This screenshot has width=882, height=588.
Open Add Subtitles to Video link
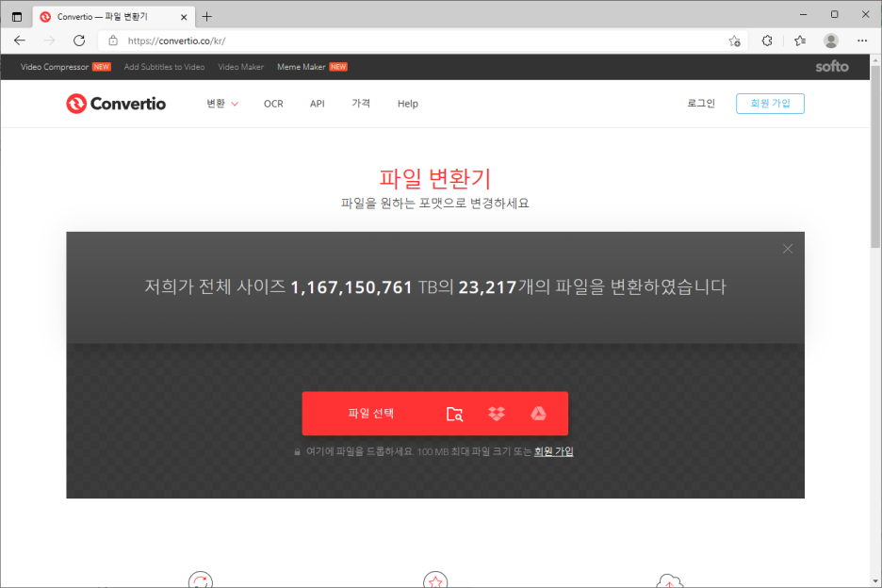tap(164, 67)
